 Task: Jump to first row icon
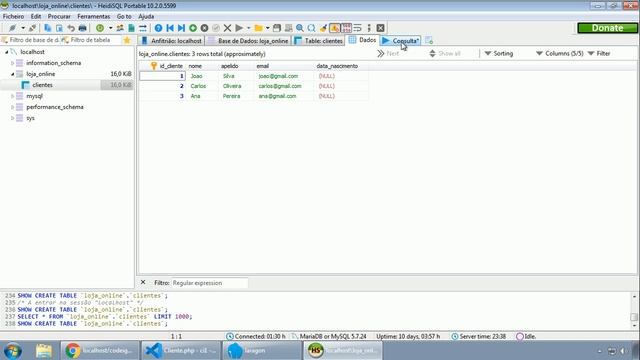click(x=170, y=28)
